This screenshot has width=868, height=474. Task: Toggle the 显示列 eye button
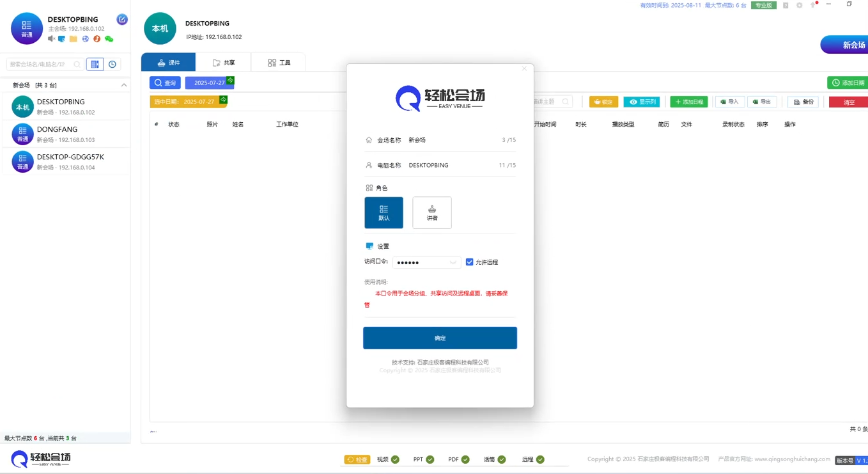pos(642,102)
